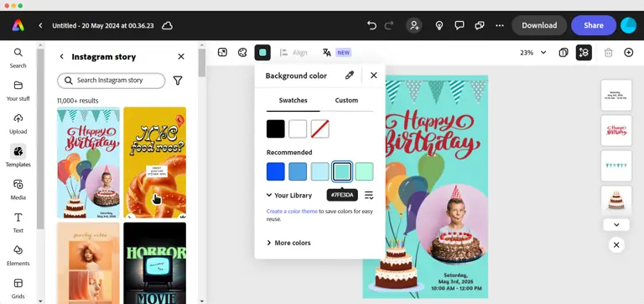Open Your stuff folder
The width and height of the screenshot is (644, 304).
coord(18,91)
